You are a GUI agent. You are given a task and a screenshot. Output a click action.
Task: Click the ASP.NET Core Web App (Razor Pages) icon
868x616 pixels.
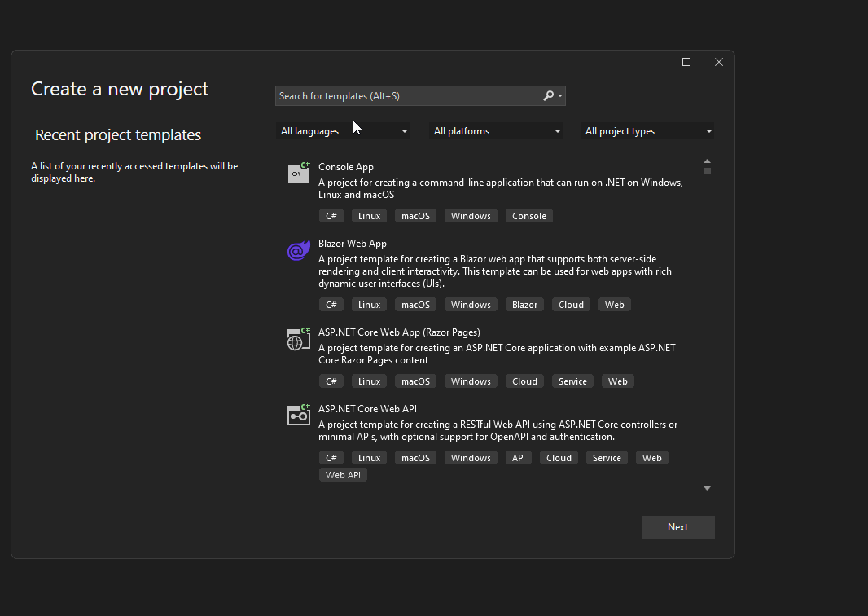pos(298,338)
